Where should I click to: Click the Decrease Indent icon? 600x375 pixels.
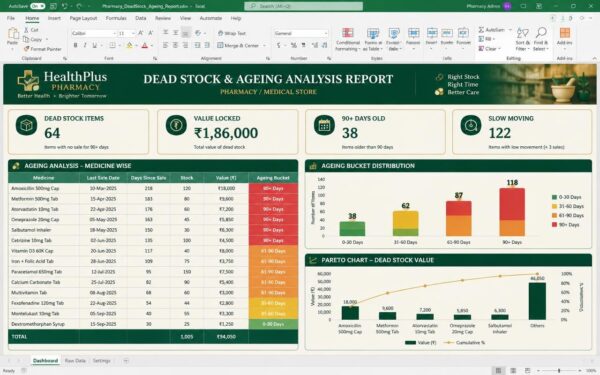pyautogui.click(x=197, y=46)
